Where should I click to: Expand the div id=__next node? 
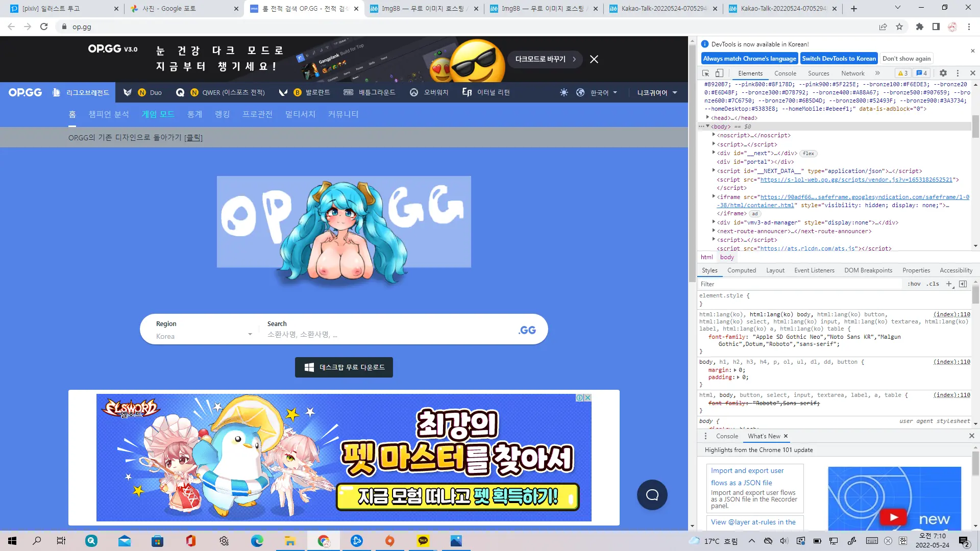[x=714, y=153]
